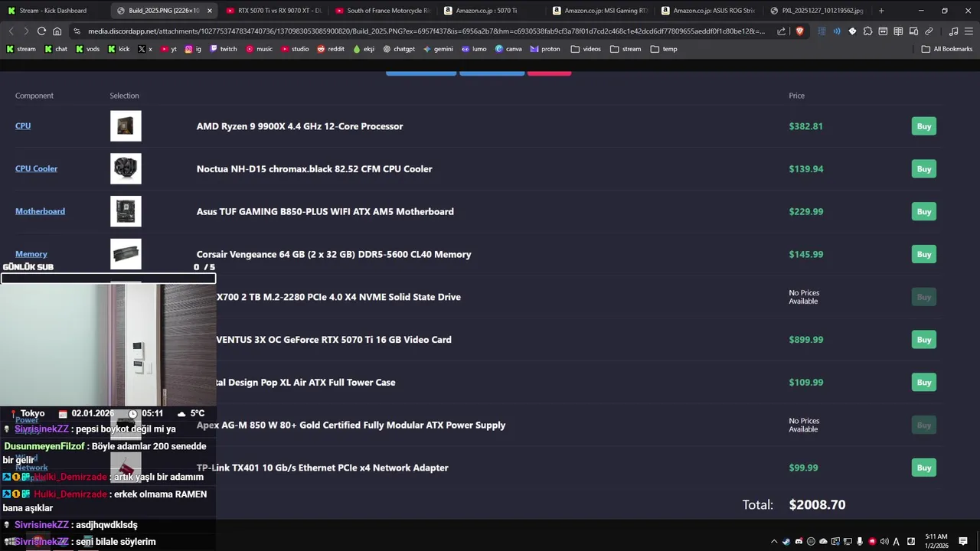Click Buy for the RTX 5070 Ti card
Screen dimensions: 980x551
click(x=924, y=340)
